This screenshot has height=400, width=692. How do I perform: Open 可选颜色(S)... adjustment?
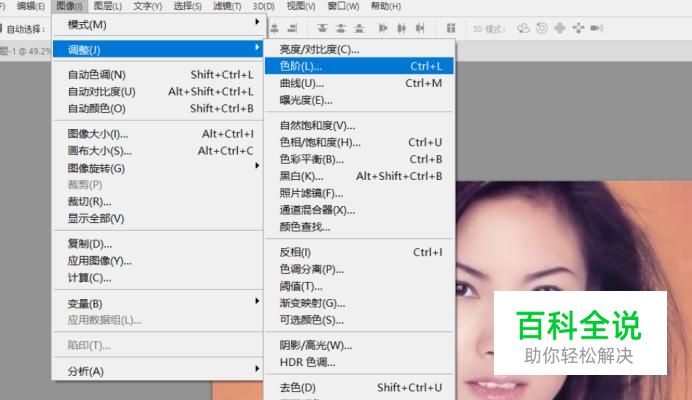click(x=359, y=320)
